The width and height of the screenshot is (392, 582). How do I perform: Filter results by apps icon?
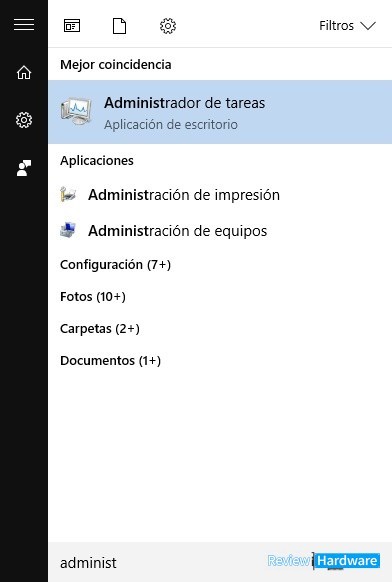coord(72,26)
